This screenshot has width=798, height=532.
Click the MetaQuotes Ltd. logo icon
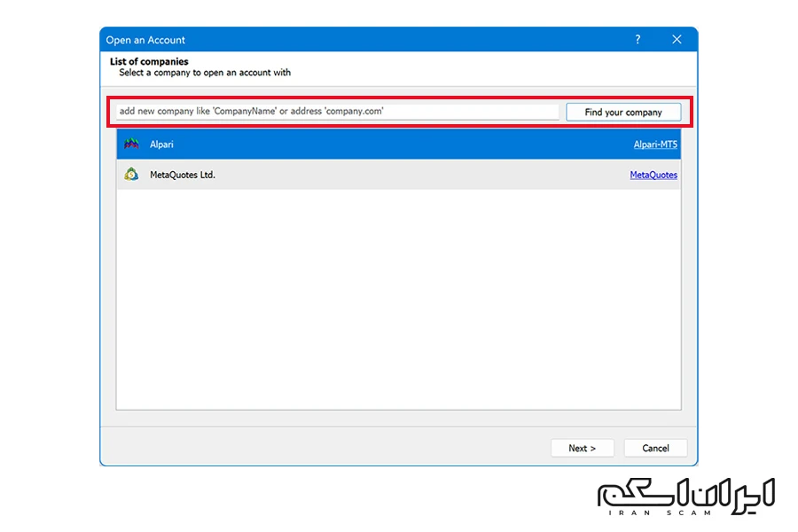[x=131, y=175]
